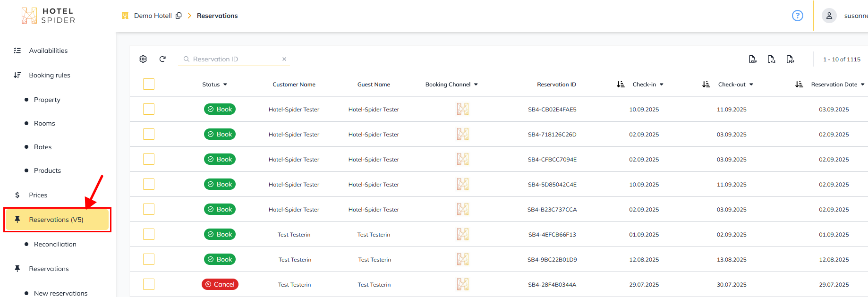Click sort icon beside Check-in column

[621, 85]
